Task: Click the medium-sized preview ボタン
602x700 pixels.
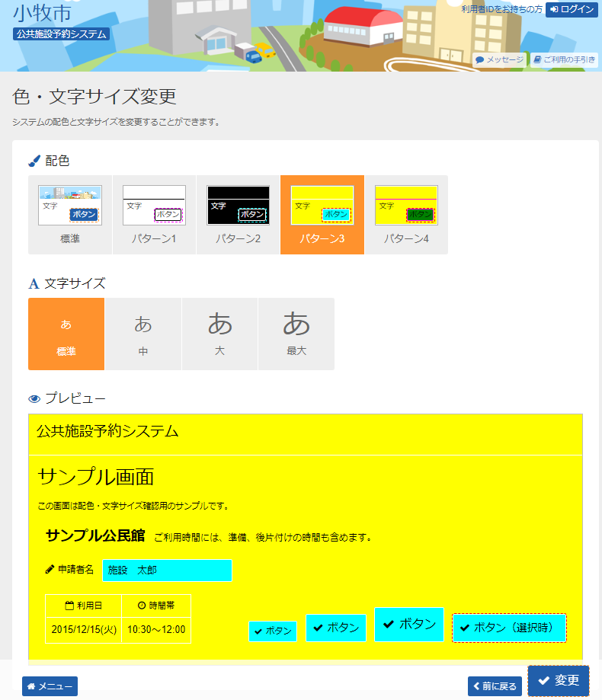Action: tap(336, 628)
